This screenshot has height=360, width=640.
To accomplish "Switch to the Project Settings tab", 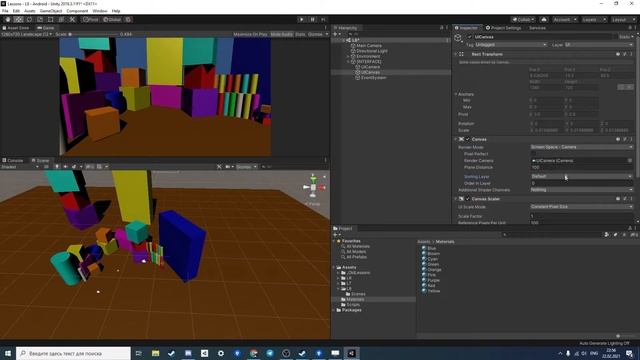I will click(x=504, y=28).
